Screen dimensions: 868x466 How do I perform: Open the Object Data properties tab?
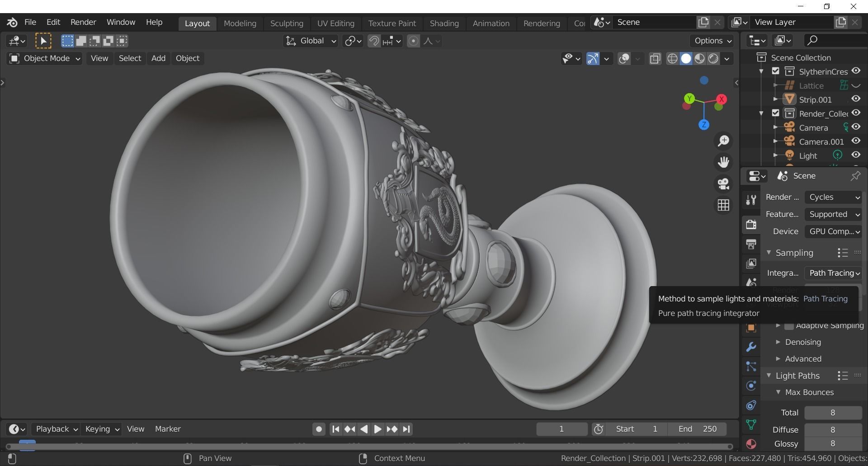(751, 424)
